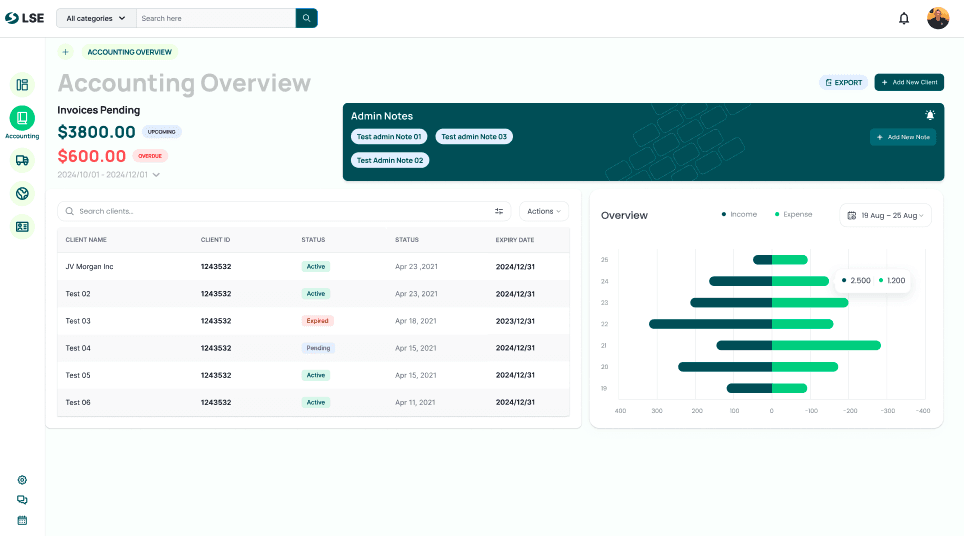This screenshot has width=964, height=536.
Task: Open settings gear icon in sidebar
Action: pos(22,480)
